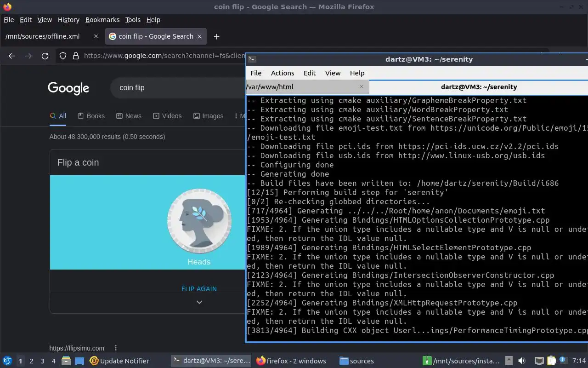Open terminal File menu
This screenshot has height=368, width=588.
(x=256, y=73)
